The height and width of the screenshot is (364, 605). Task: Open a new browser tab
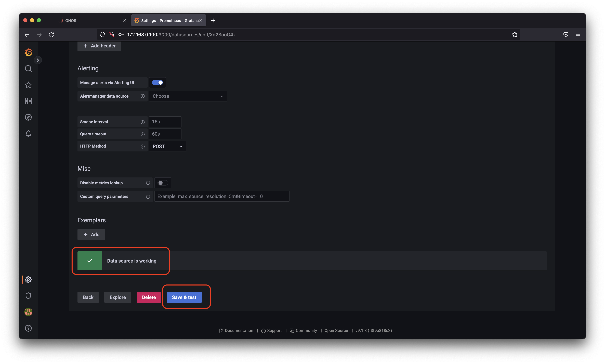213,20
